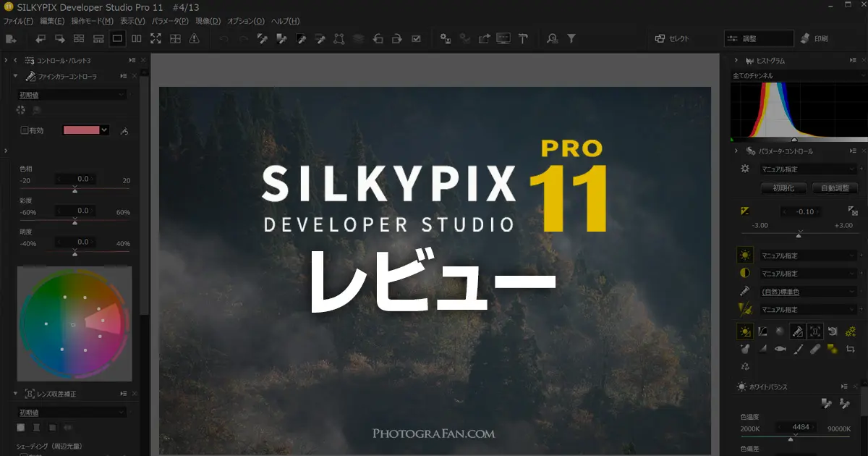Open the パラメータ(P) menu
This screenshot has width=868, height=456.
(x=170, y=21)
